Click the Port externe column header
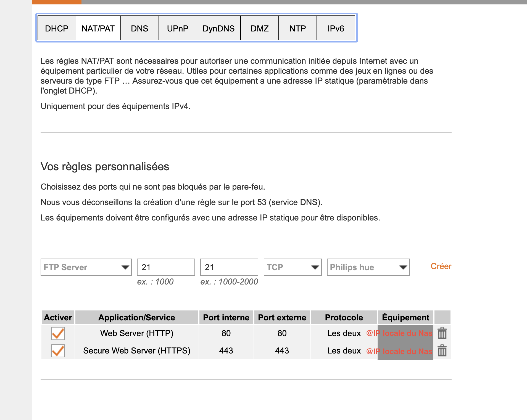The height and width of the screenshot is (420, 527). [282, 317]
